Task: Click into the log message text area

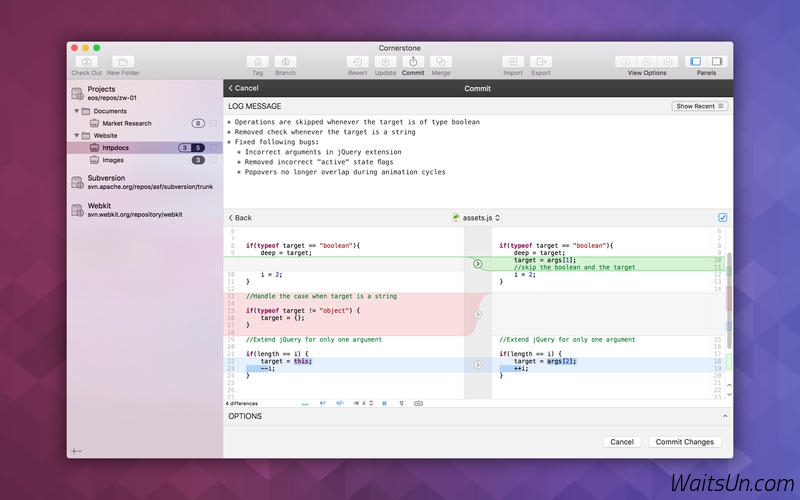Action: click(x=478, y=161)
